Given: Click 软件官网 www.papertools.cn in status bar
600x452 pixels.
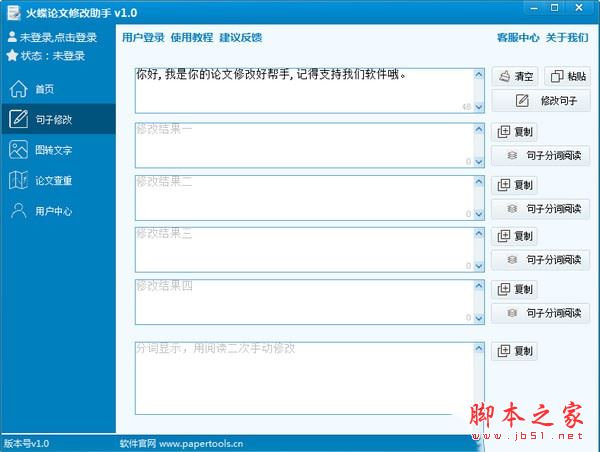Looking at the screenshot, I should (181, 444).
